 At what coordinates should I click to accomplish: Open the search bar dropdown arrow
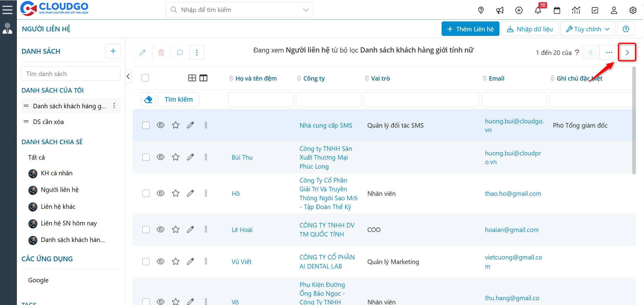pyautogui.click(x=306, y=10)
